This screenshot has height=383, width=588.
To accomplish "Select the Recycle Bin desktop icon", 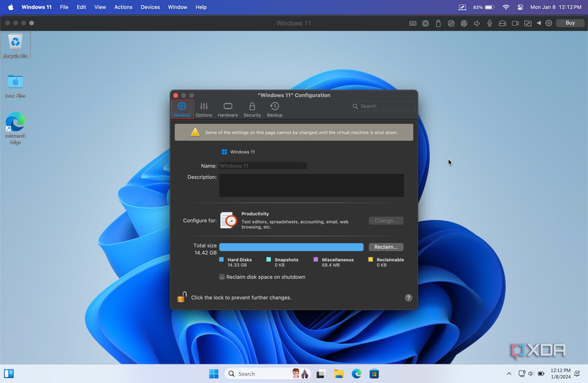I will click(x=16, y=46).
